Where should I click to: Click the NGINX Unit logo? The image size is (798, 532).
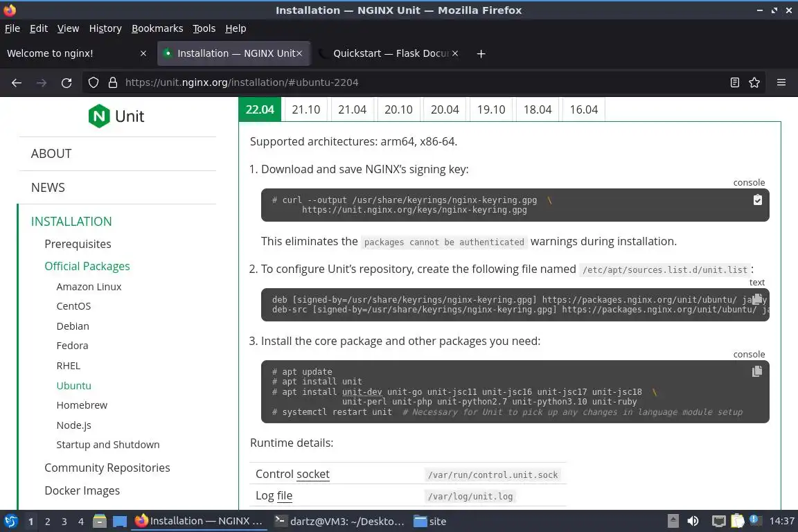click(116, 116)
